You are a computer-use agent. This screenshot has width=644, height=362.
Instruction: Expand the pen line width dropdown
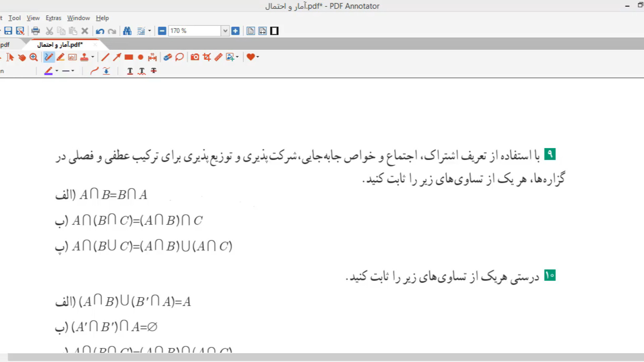[72, 71]
